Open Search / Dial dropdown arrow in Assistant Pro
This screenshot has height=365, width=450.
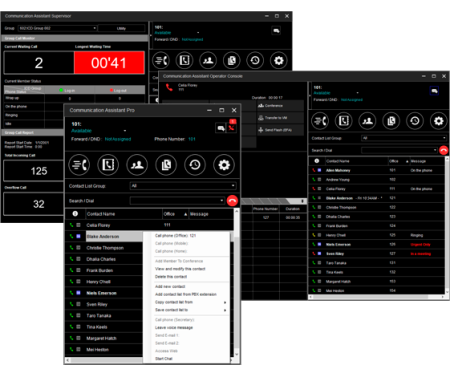222,201
